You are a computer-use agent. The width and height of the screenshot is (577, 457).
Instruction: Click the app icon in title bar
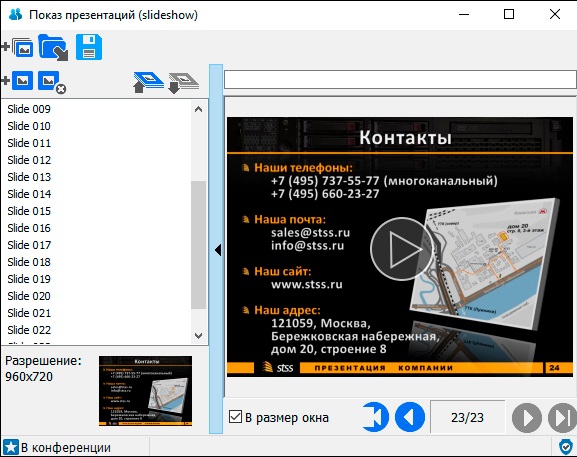tap(15, 14)
